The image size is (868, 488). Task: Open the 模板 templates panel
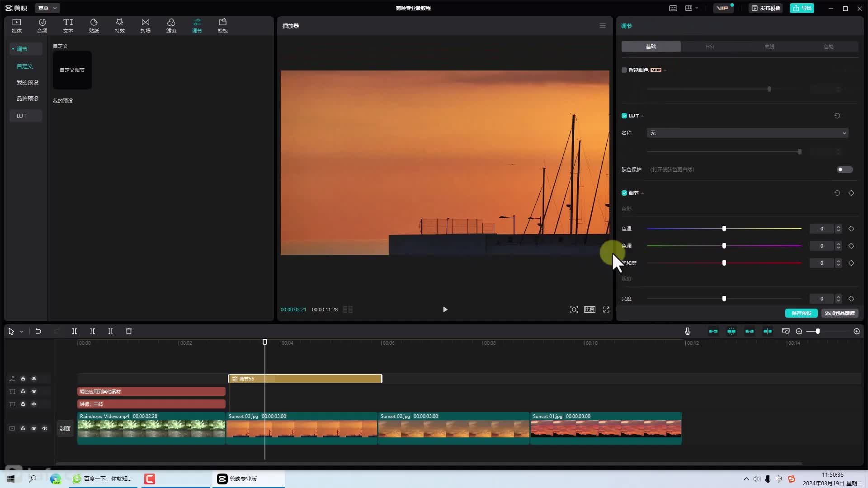(222, 26)
